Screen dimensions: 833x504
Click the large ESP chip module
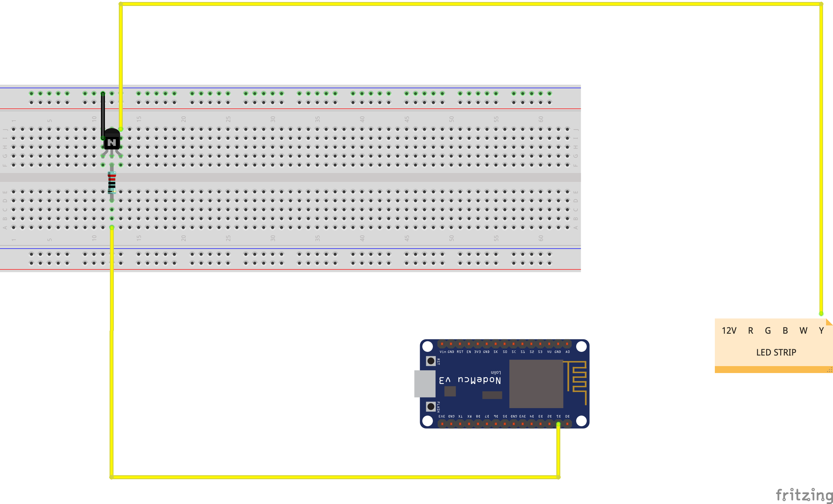pos(536,383)
